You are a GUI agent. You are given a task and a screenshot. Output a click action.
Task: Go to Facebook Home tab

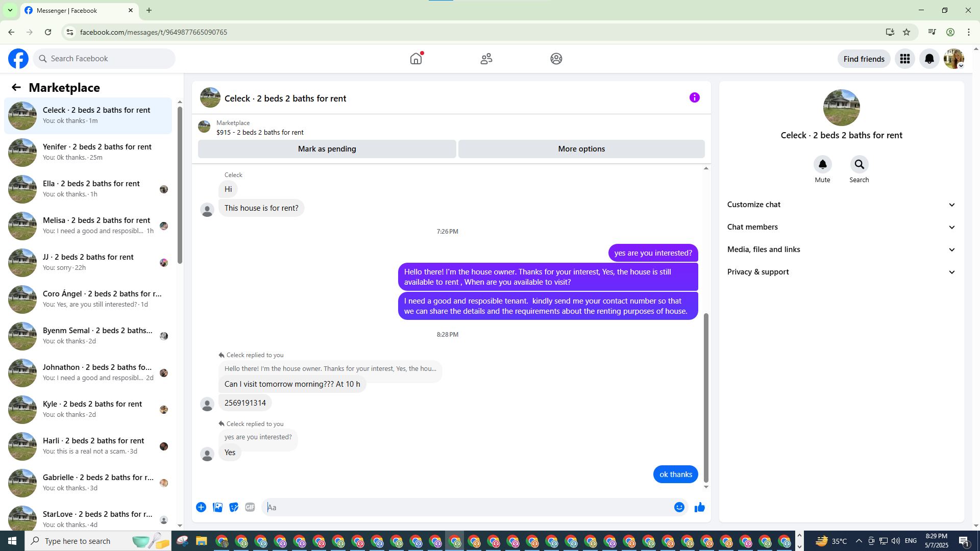pyautogui.click(x=416, y=59)
